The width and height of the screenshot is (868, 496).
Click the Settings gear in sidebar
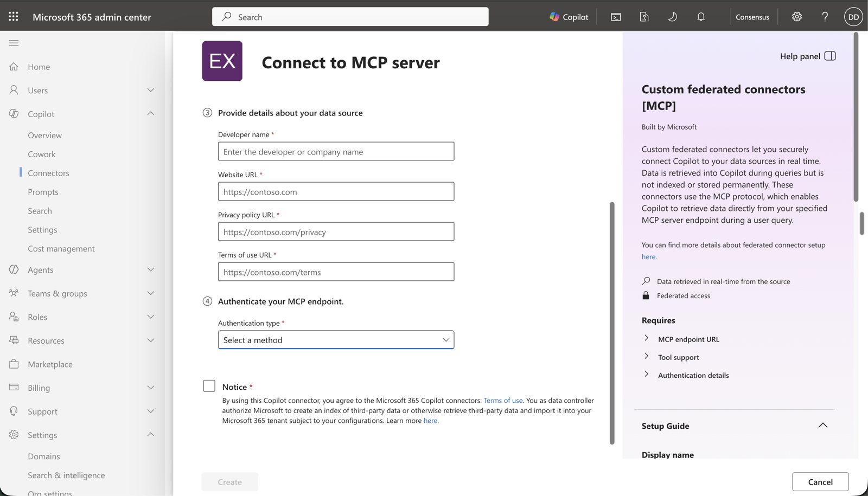click(x=14, y=435)
